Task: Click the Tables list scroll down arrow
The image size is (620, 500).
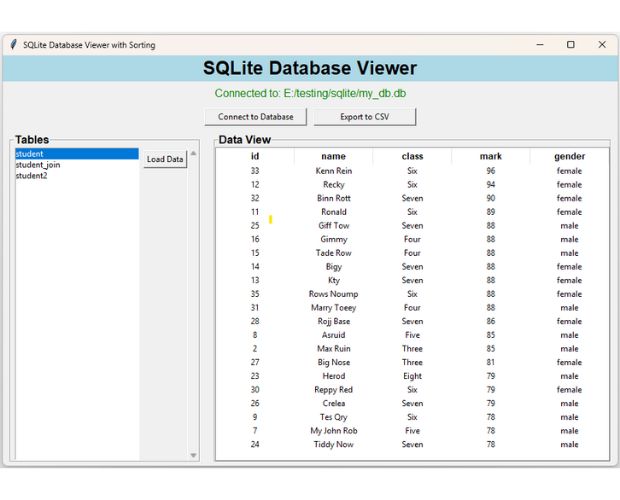Action: [x=193, y=455]
